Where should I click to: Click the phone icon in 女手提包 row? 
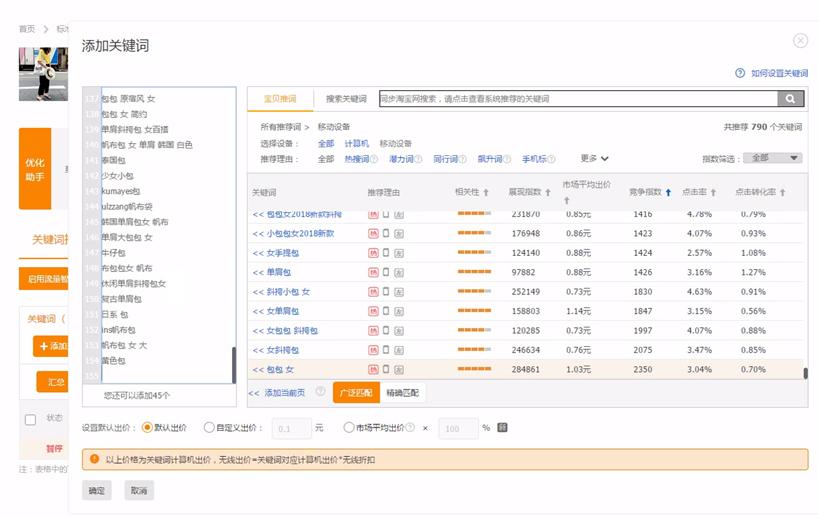click(386, 252)
